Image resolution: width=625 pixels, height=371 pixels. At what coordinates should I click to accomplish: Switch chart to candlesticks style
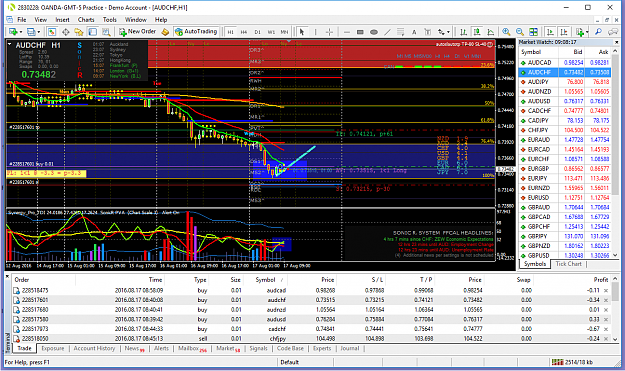coord(477,32)
